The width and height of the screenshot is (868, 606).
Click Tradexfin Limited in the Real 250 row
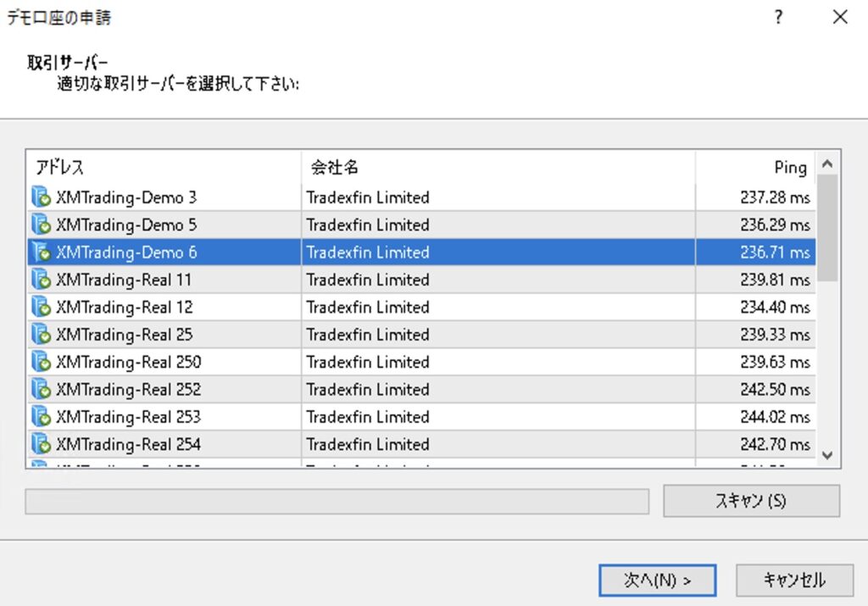(x=368, y=362)
